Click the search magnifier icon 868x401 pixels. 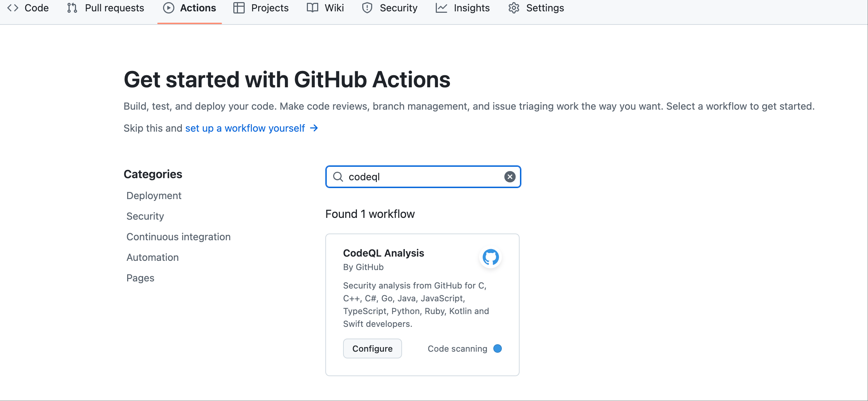tap(338, 177)
